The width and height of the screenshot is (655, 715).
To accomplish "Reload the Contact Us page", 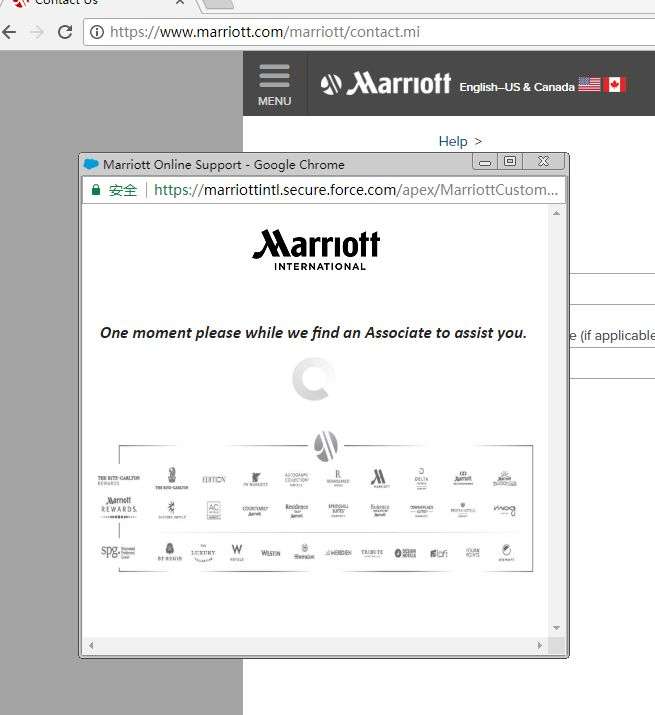I will 65,32.
